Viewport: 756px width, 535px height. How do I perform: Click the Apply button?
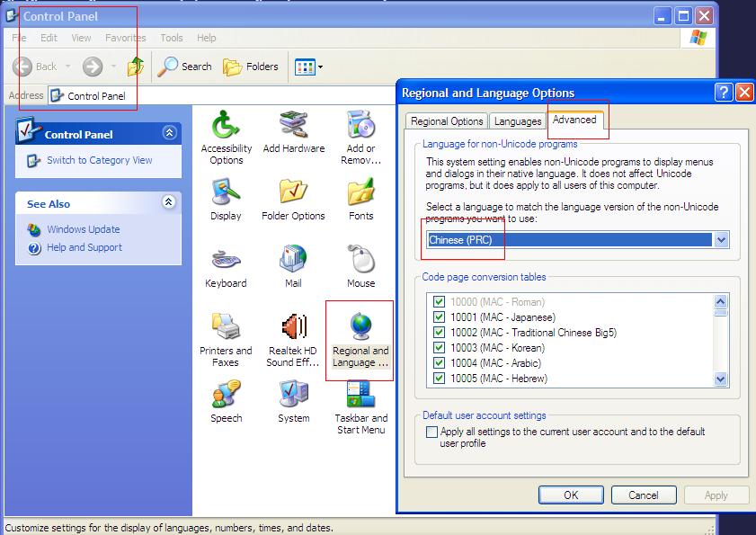click(716, 495)
